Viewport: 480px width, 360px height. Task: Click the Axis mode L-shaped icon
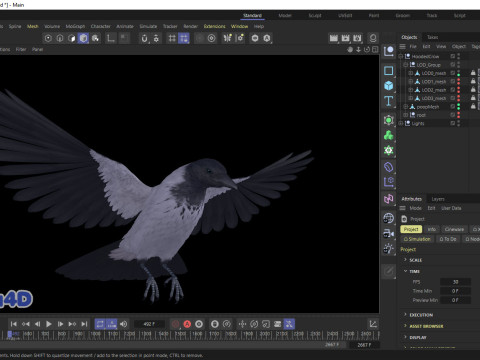click(x=111, y=38)
